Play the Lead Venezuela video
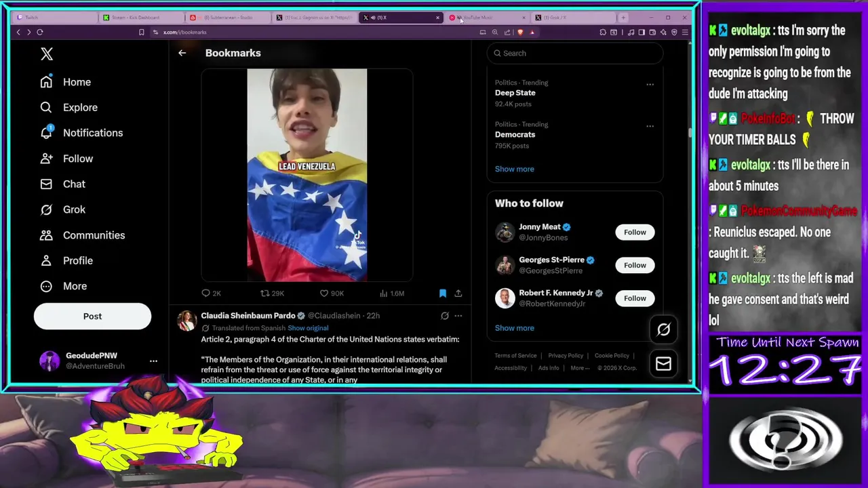The width and height of the screenshot is (868, 488). pyautogui.click(x=307, y=175)
